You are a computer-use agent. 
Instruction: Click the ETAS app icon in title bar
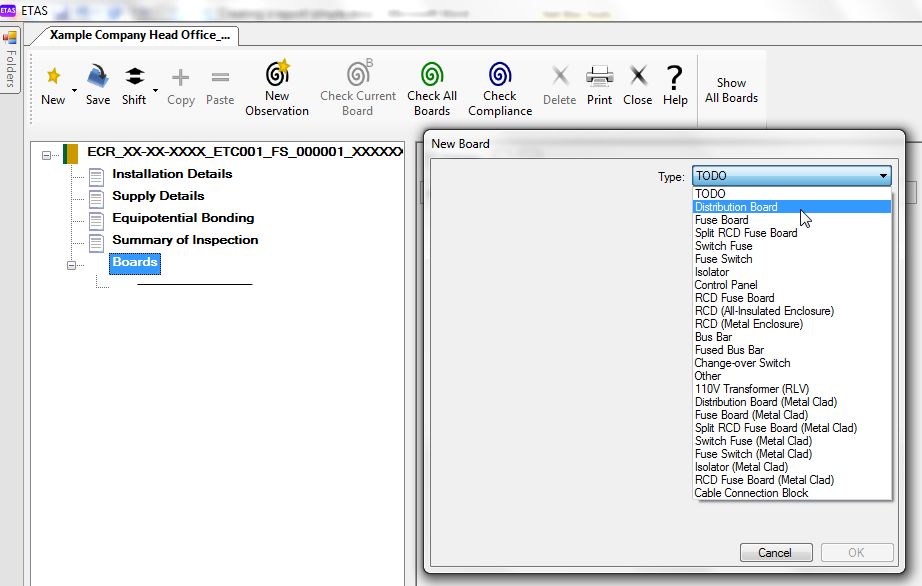(8, 10)
